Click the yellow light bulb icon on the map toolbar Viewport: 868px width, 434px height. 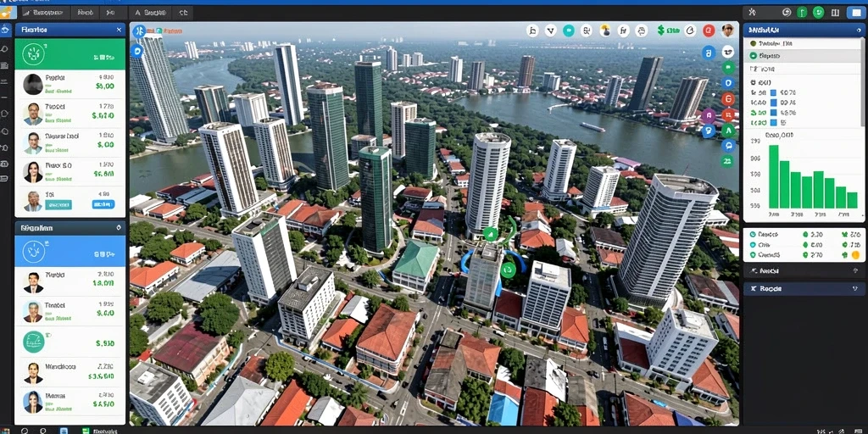(604, 31)
